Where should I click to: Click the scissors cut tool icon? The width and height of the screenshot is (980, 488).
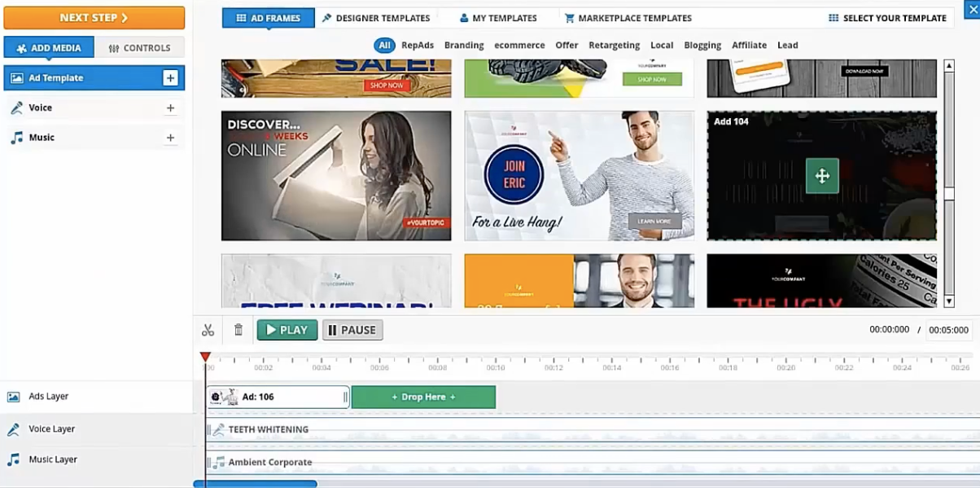[208, 330]
